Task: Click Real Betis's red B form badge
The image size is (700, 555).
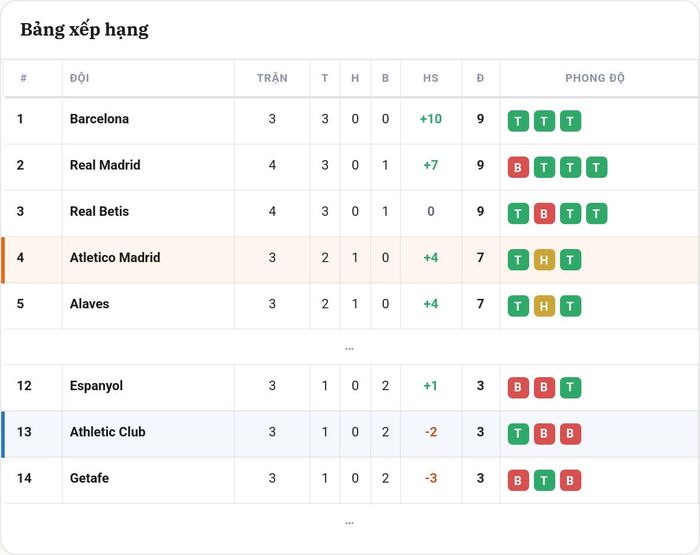Action: (x=544, y=213)
